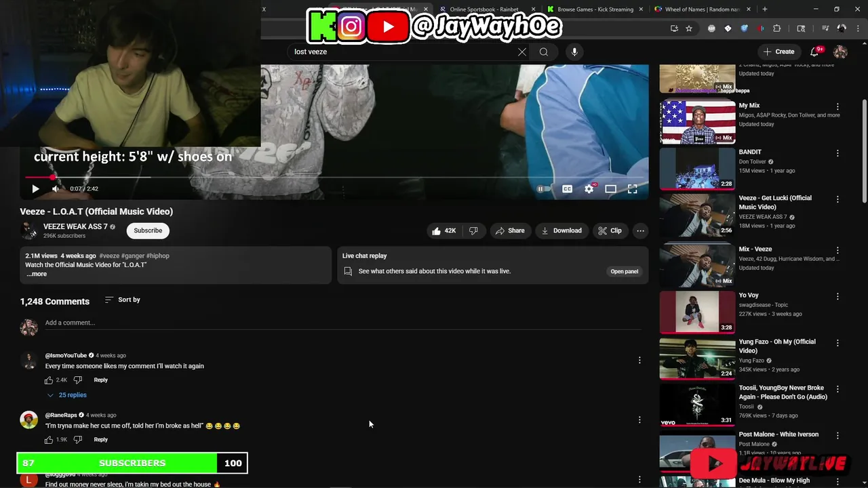Open options for Get Lucki video
Image resolution: width=868 pixels, height=488 pixels.
point(837,199)
